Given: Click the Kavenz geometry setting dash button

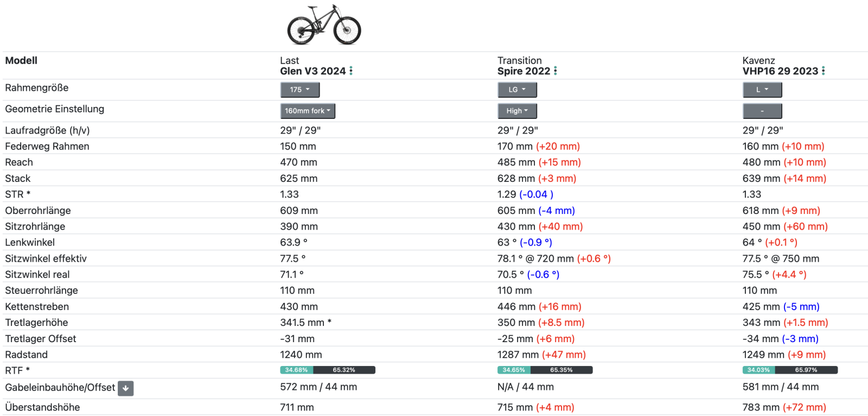Looking at the screenshot, I should pyautogui.click(x=762, y=111).
